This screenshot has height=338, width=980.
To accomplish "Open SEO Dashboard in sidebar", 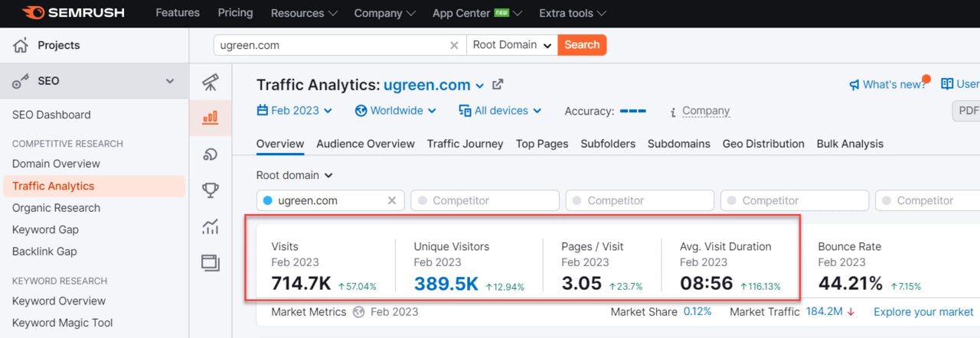I will [x=51, y=115].
